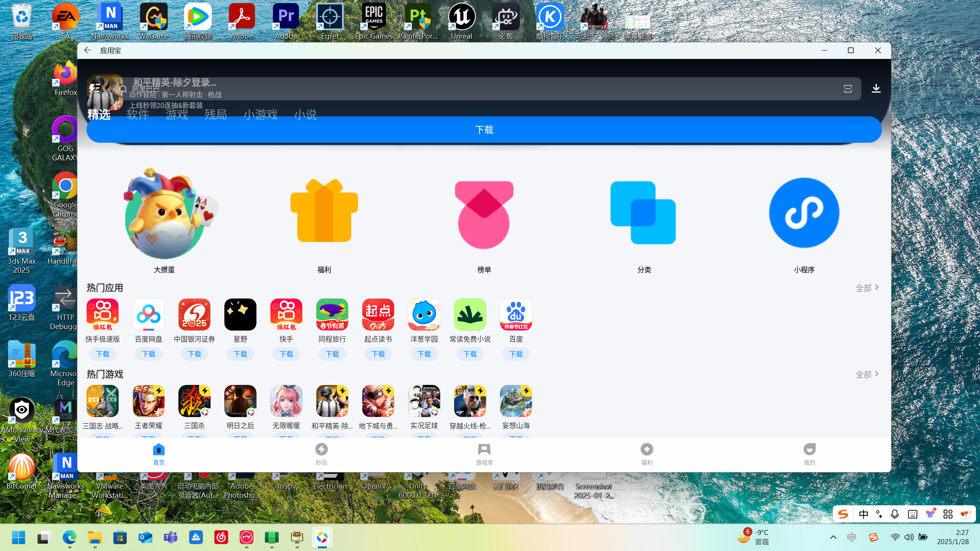Click the scan icon in search bar
Viewport: 980px width, 551px height.
[x=848, y=89]
